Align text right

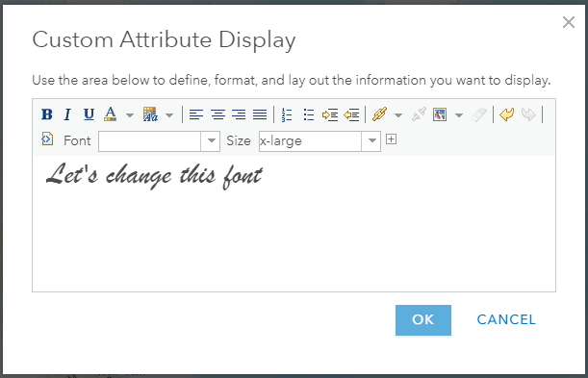click(239, 114)
